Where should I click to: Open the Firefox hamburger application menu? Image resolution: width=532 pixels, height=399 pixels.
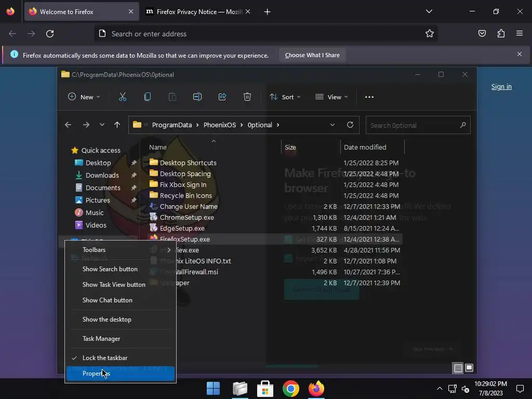click(520, 33)
